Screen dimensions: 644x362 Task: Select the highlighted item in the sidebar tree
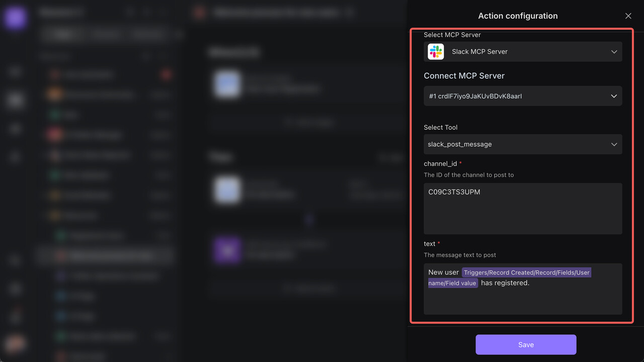106,256
